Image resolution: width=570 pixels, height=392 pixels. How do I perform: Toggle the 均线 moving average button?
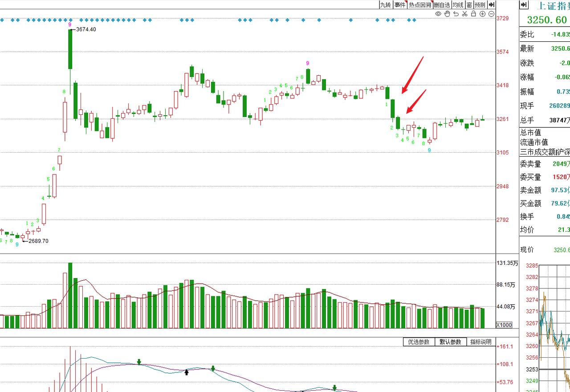(x=458, y=5)
